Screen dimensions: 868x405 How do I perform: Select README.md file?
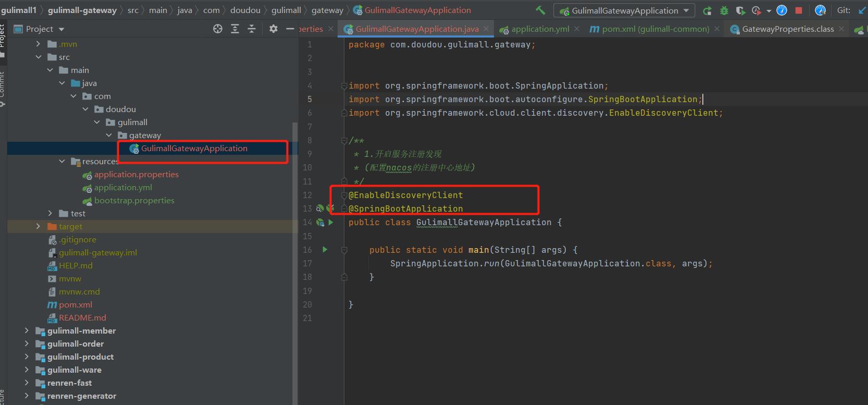point(82,318)
